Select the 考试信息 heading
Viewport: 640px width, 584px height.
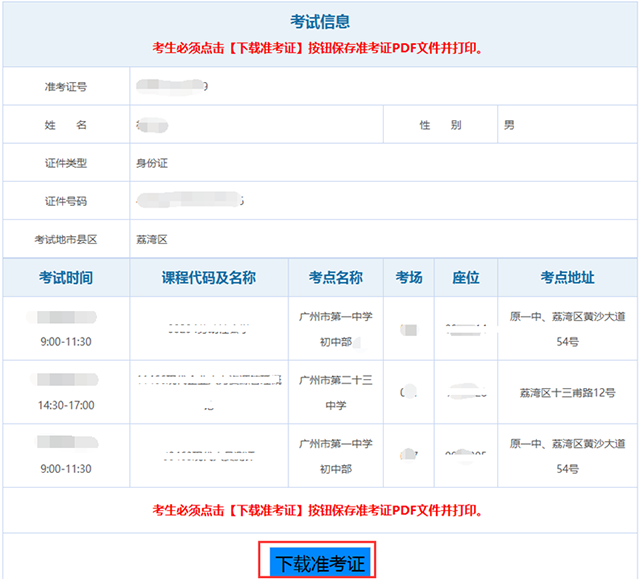click(x=320, y=22)
